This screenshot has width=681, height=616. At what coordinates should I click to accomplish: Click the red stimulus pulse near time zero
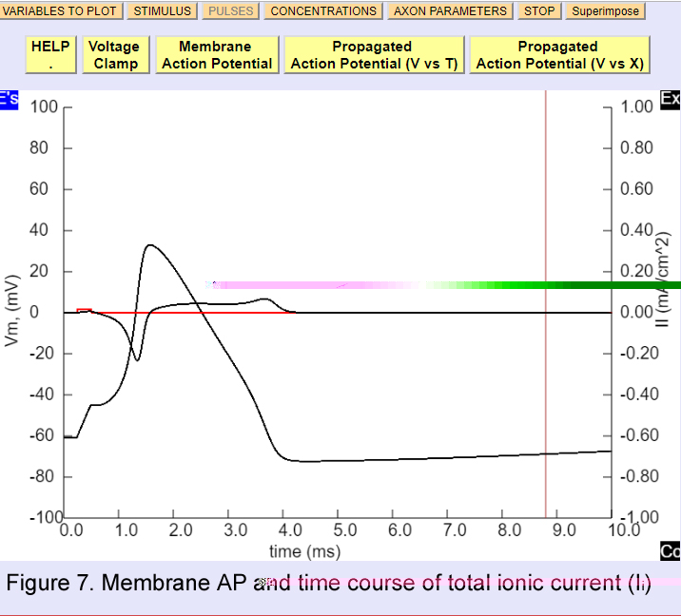[84, 310]
